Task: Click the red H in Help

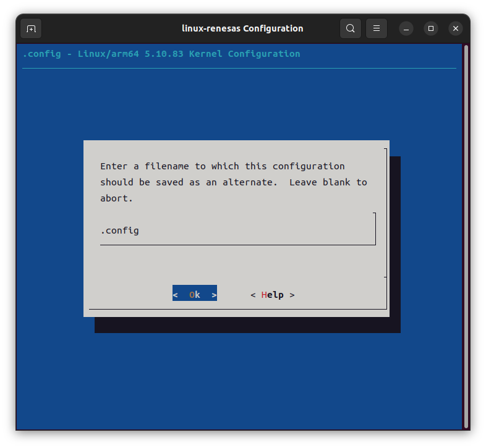Action: tap(264, 295)
